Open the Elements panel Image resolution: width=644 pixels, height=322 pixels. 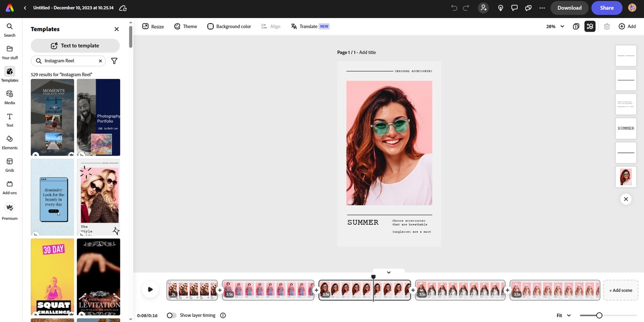[10, 142]
